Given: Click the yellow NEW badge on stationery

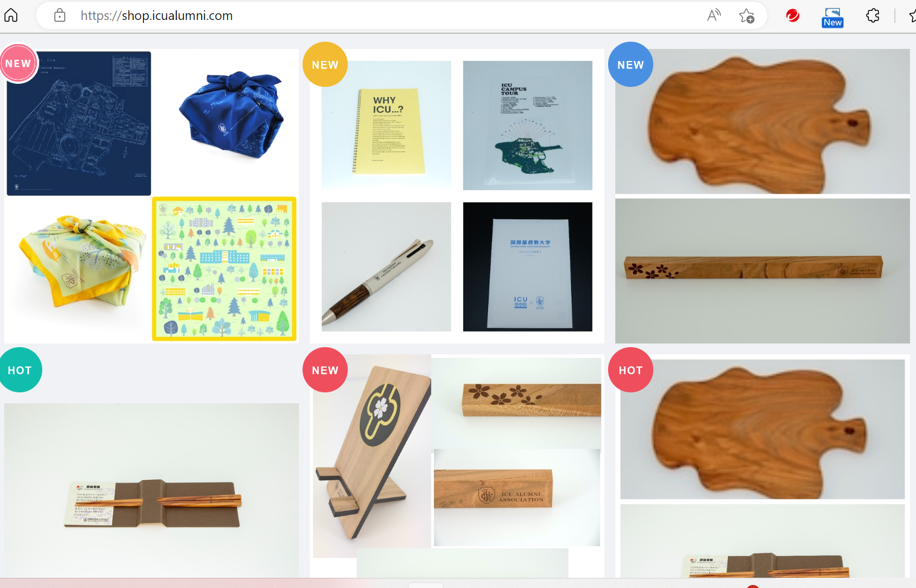Looking at the screenshot, I should (x=325, y=65).
